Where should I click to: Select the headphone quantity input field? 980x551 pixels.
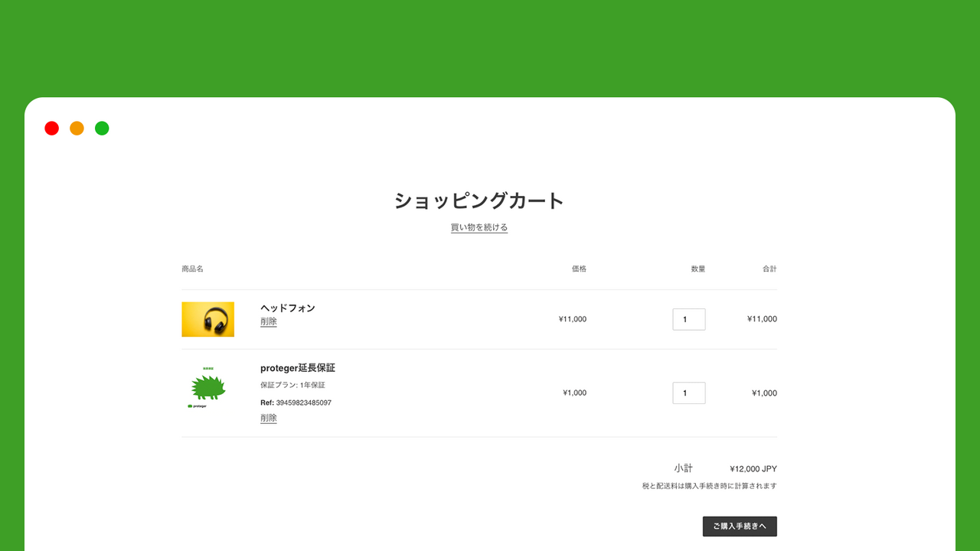688,319
